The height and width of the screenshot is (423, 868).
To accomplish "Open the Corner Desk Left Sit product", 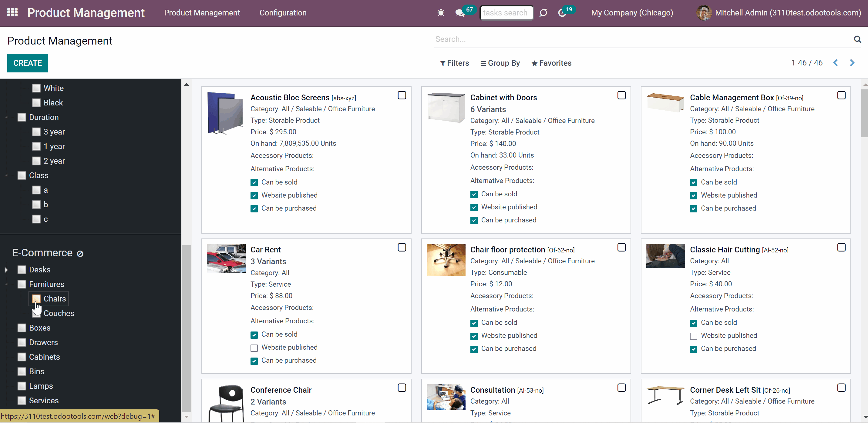I will tap(725, 390).
